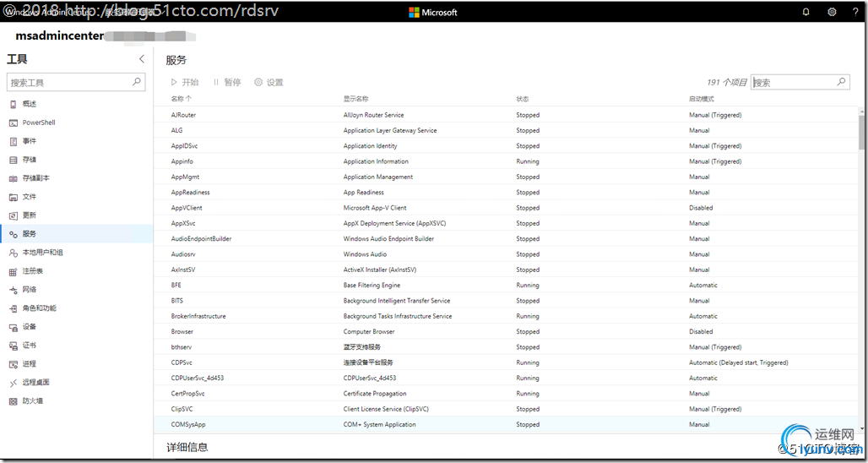Image resolution: width=868 pixels, height=463 pixels.
Task: Select the COMSysApp service row
Action: point(506,425)
